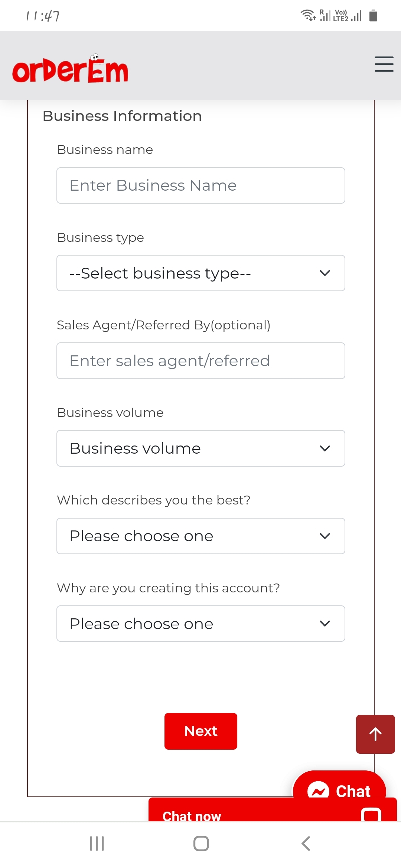Screen dimensions: 401x868
Task: Focus the Enter Business Name field
Action: [x=201, y=185]
